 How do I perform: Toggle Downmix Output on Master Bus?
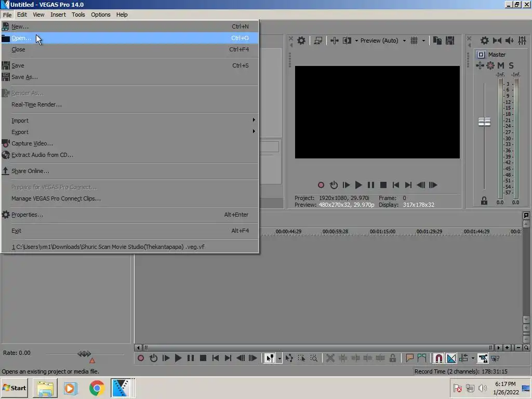pyautogui.click(x=497, y=41)
